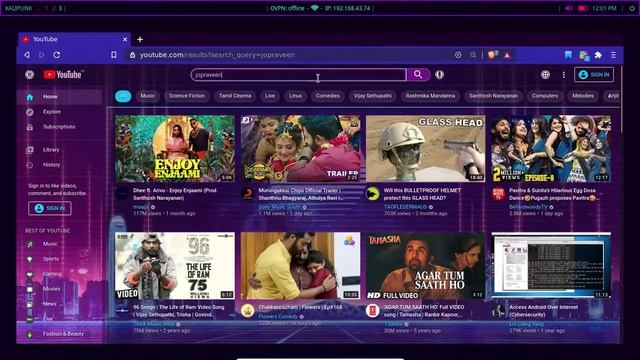Image resolution: width=640 pixels, height=360 pixels.
Task: Click the Sign In button in header
Action: pyautogui.click(x=594, y=75)
